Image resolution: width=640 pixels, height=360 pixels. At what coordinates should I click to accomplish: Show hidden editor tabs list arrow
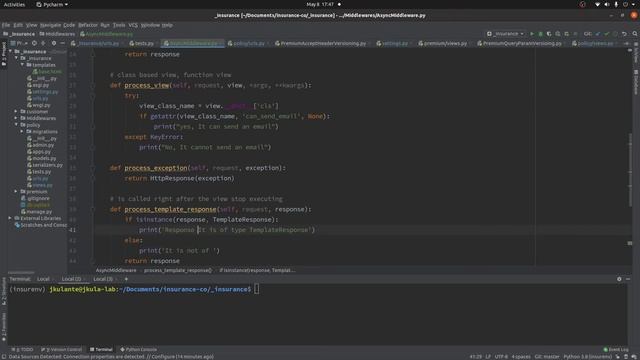click(627, 43)
